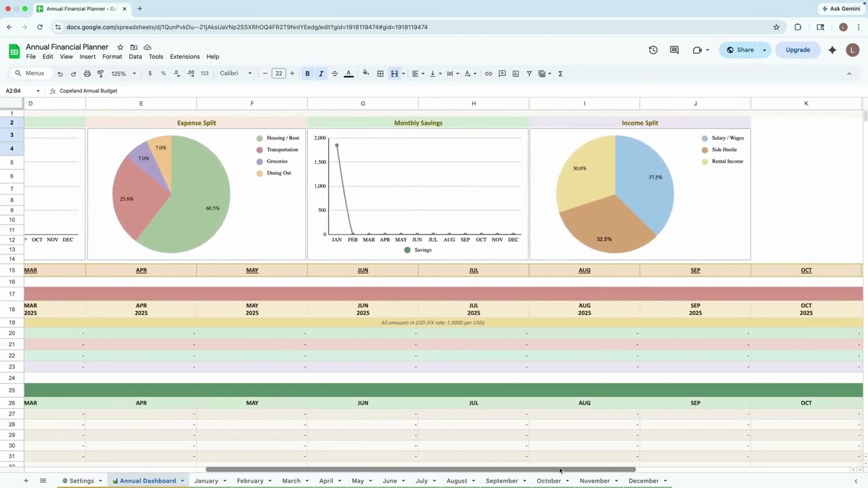The image size is (868, 488).
Task: Click the Google Sheets home logo
Action: [14, 52]
